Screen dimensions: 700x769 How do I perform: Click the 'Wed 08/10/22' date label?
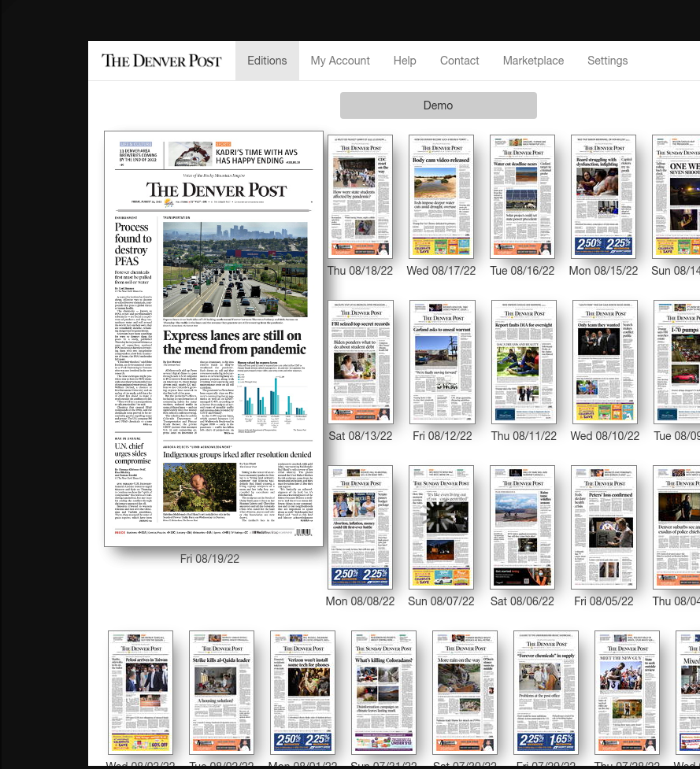pyautogui.click(x=605, y=436)
